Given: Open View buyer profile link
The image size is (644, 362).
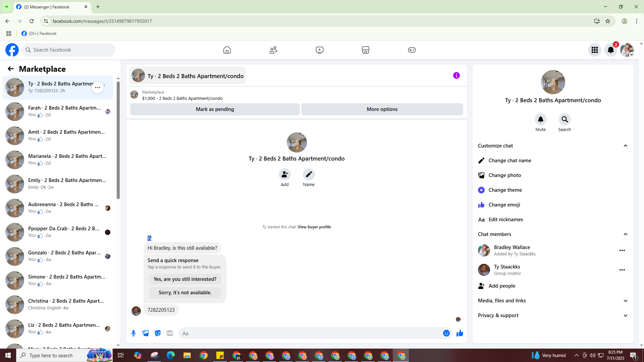Looking at the screenshot, I should pos(314,227).
